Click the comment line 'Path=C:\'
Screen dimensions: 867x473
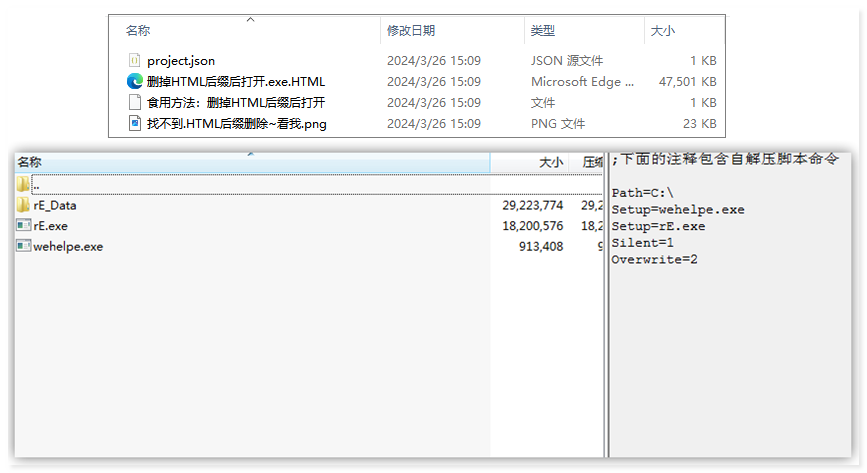(x=643, y=193)
